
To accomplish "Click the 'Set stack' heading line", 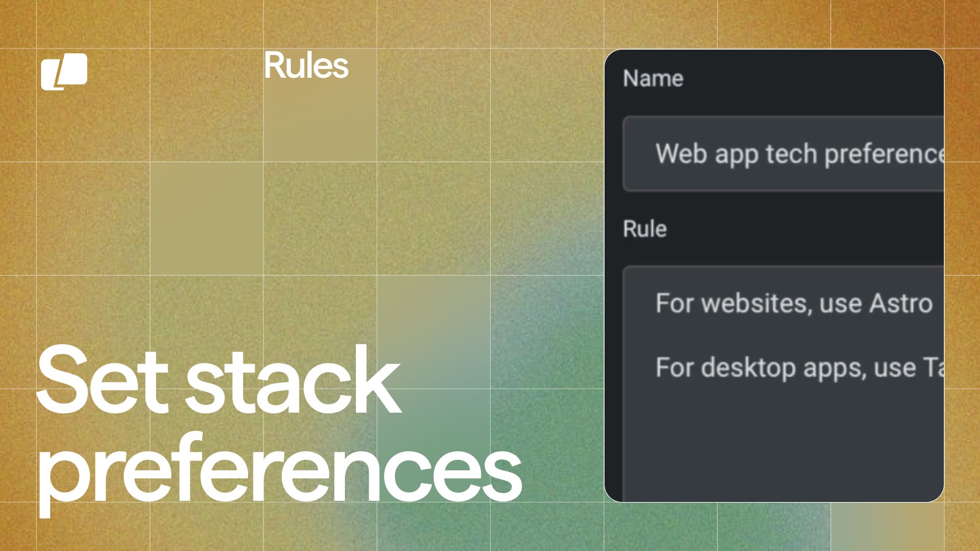I will pyautogui.click(x=219, y=381).
